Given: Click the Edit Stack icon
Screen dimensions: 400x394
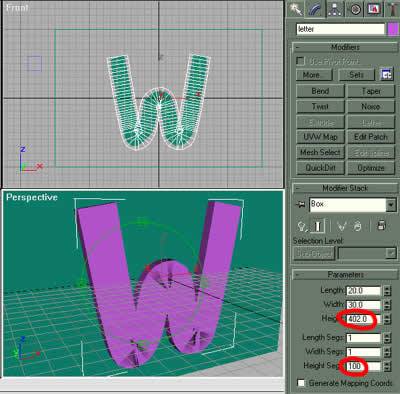Looking at the screenshot, I should click(x=382, y=226).
